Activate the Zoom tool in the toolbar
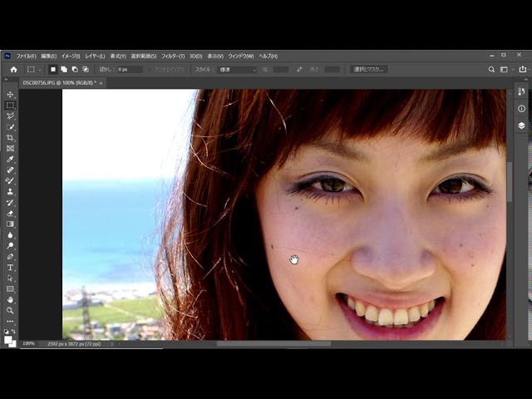The width and height of the screenshot is (532, 399). click(x=11, y=310)
